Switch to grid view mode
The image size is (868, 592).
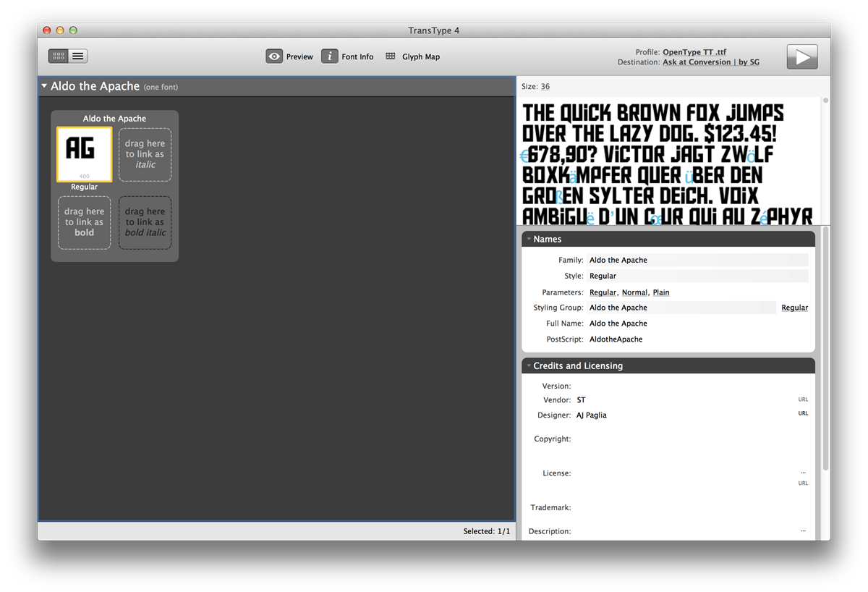pyautogui.click(x=59, y=56)
